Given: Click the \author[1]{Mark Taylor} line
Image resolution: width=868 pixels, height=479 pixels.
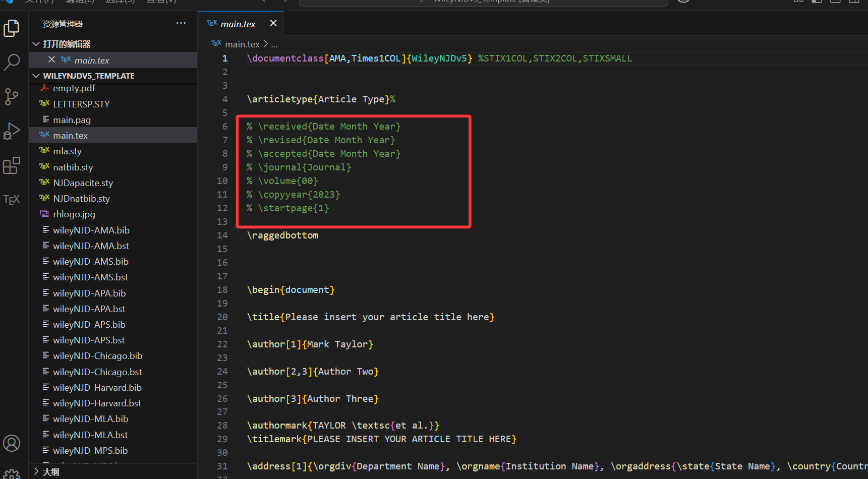Looking at the screenshot, I should point(310,344).
